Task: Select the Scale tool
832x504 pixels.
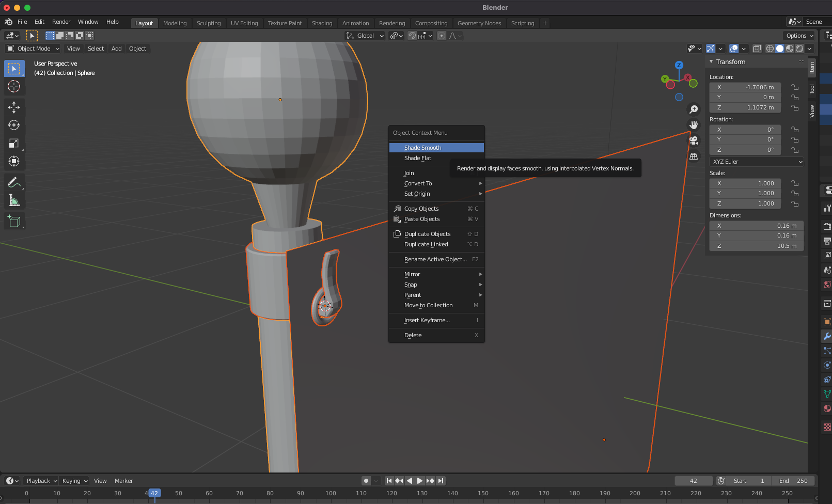Action: click(14, 143)
